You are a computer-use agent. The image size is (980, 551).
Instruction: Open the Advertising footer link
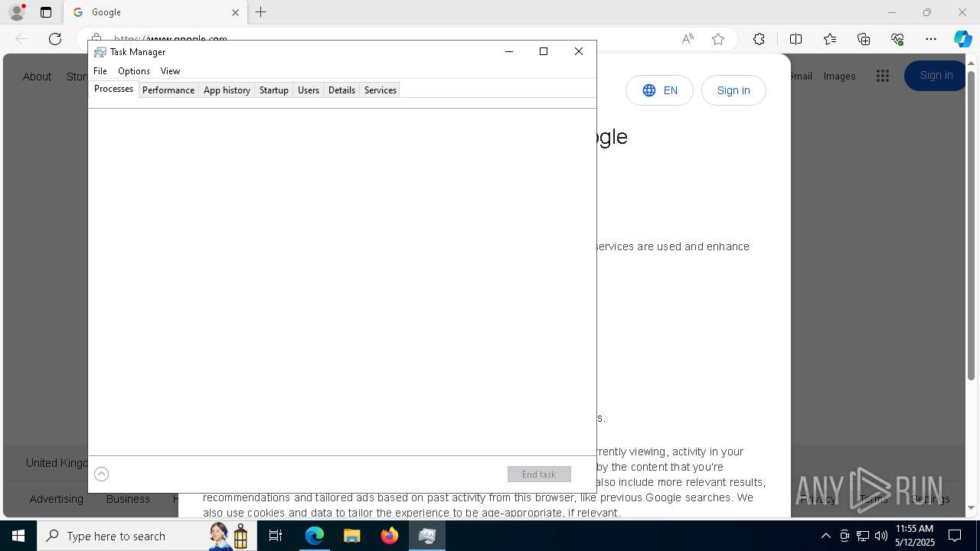click(x=57, y=499)
